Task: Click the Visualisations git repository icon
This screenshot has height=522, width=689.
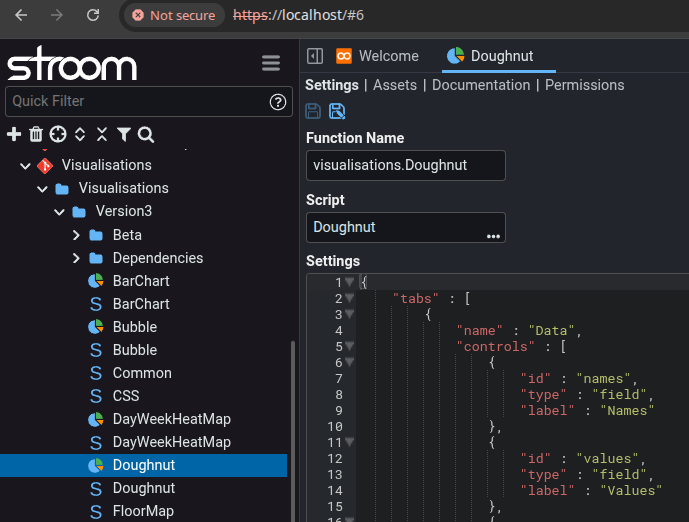Action: click(45, 166)
